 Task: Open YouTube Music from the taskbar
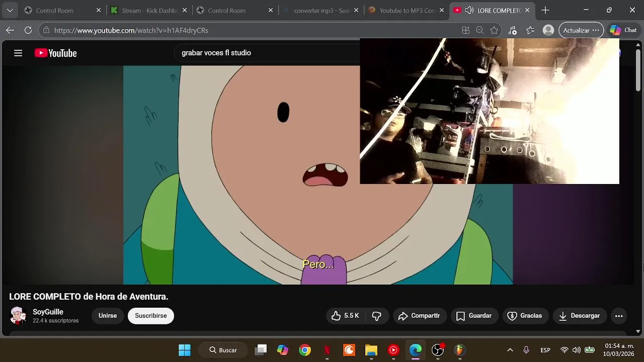[x=393, y=350]
